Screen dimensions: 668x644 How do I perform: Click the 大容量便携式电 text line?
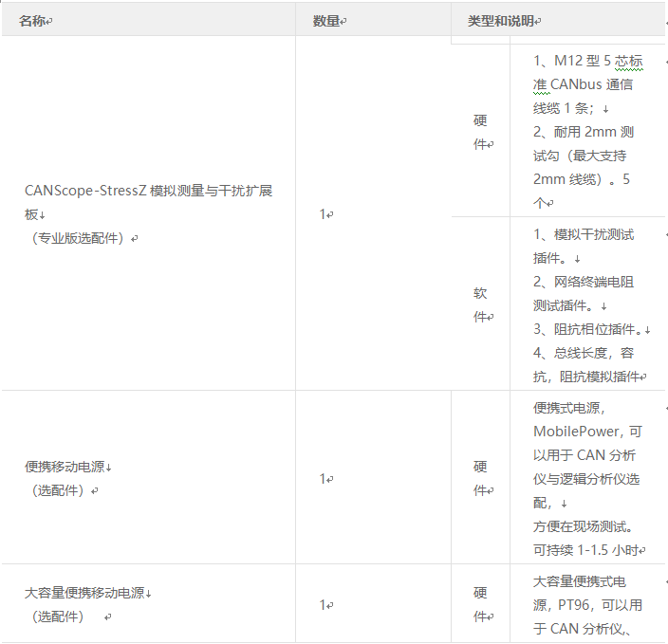580,581
